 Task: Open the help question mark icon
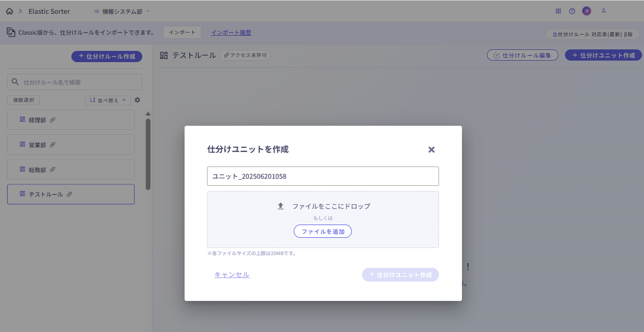[572, 11]
